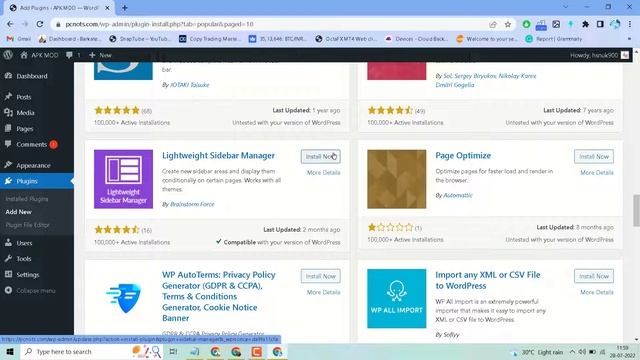Screen dimensions: 640x360
Task: Open Import any XML or CSV File title
Action: click(x=487, y=280)
